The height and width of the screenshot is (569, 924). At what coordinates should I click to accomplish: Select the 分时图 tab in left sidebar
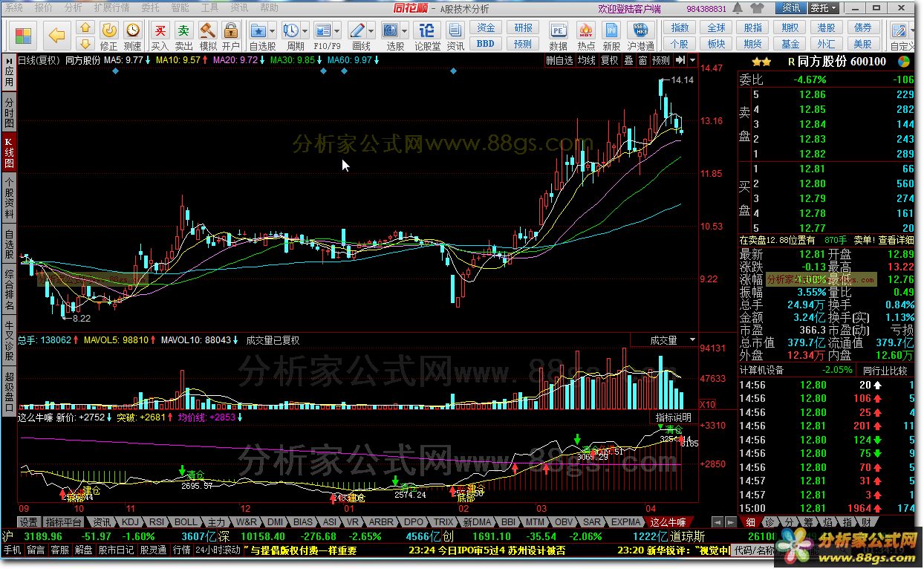coord(9,112)
